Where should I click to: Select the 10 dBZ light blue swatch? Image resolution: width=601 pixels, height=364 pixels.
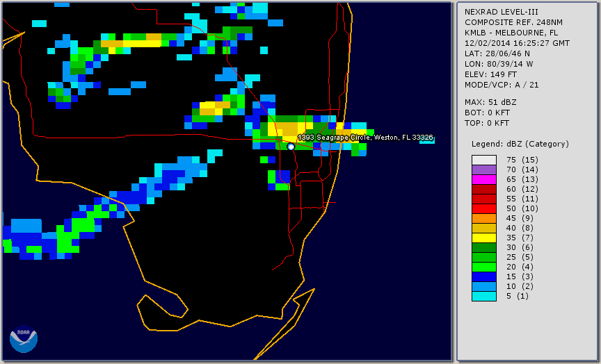click(x=483, y=286)
